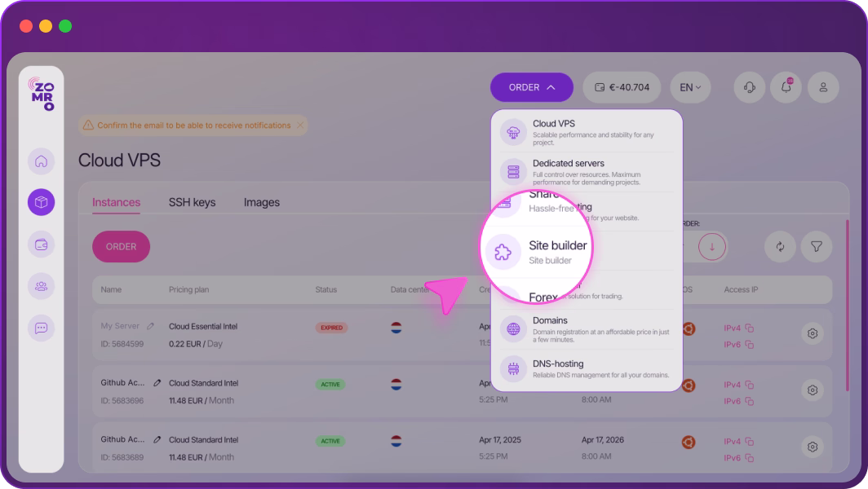Image resolution: width=868 pixels, height=489 pixels.
Task: Copy IPv4 address of first server
Action: [x=750, y=328]
